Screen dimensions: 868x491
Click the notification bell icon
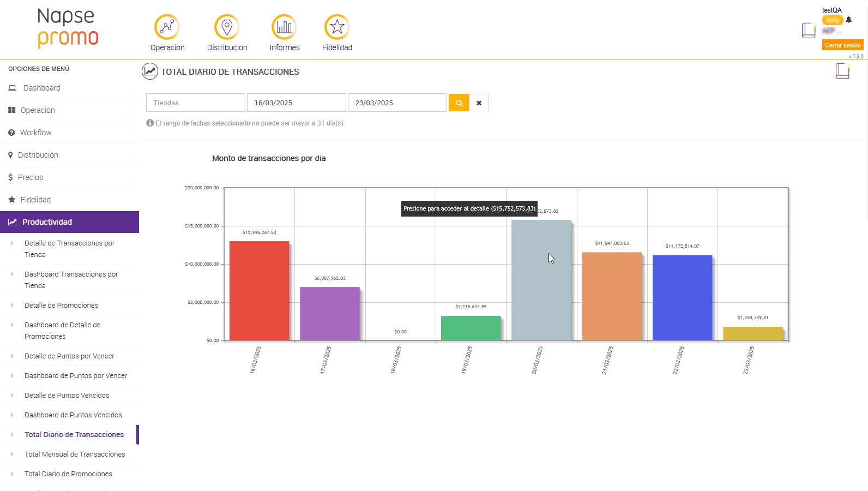(x=848, y=20)
